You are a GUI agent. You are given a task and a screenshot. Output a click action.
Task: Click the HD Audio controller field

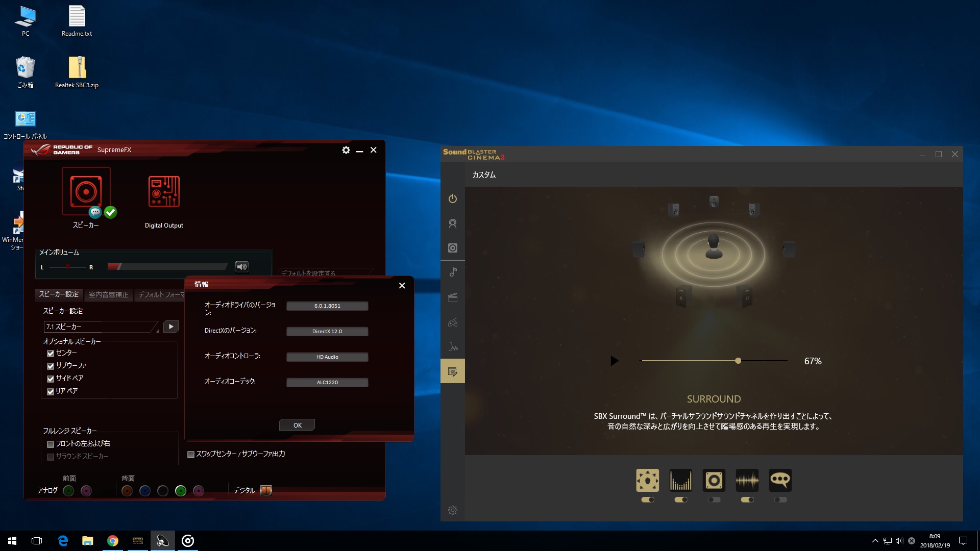[327, 357]
